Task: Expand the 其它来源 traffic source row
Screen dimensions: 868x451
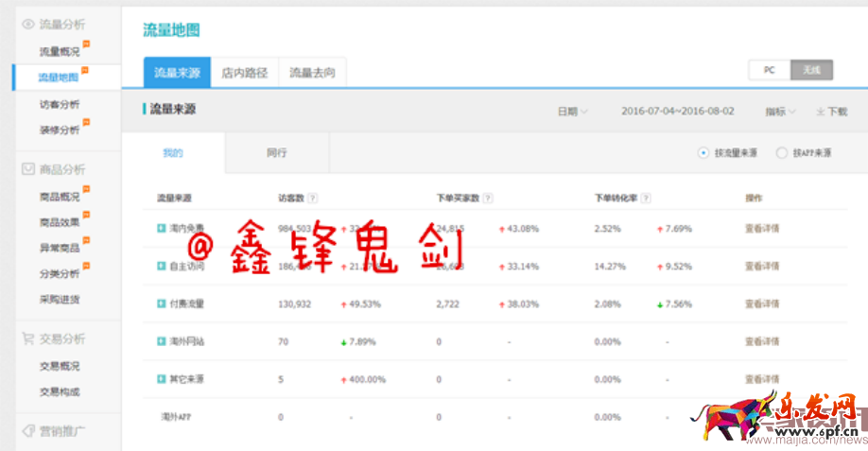Action: (161, 379)
